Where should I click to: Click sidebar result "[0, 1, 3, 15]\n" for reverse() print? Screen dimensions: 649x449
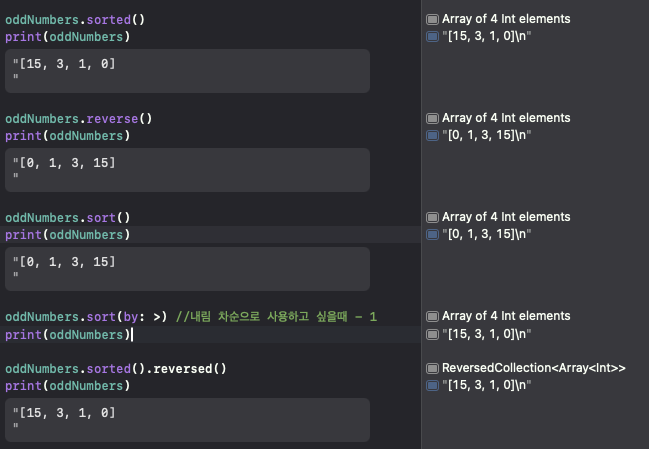[486, 135]
